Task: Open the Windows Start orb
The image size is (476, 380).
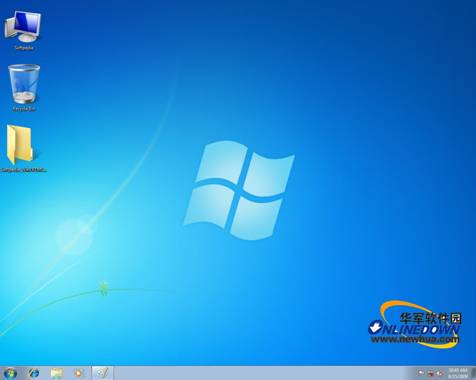Action: click(x=10, y=373)
